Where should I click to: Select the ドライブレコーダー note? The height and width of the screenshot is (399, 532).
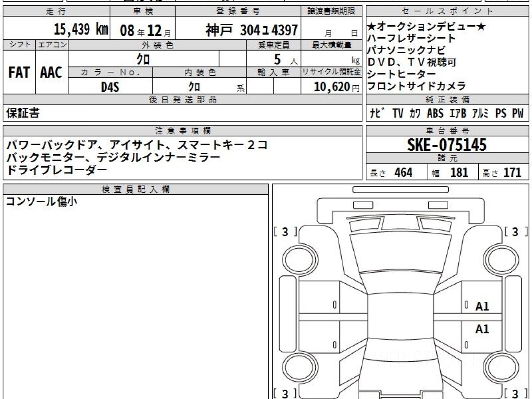pyautogui.click(x=56, y=170)
